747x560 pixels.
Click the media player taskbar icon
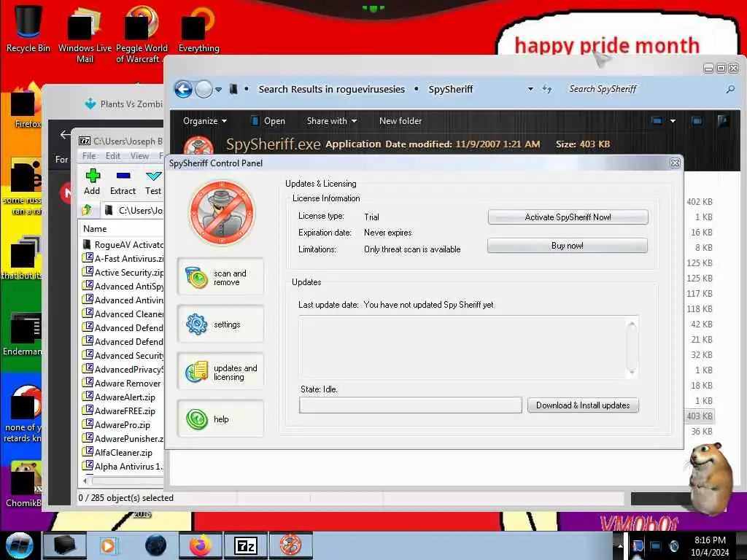pyautogui.click(x=109, y=545)
